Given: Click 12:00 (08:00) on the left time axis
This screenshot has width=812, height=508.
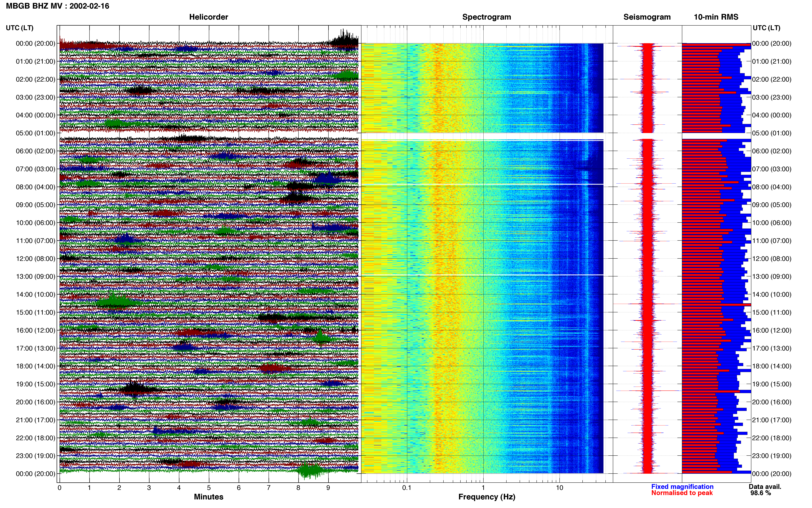Looking at the screenshot, I should coord(36,259).
